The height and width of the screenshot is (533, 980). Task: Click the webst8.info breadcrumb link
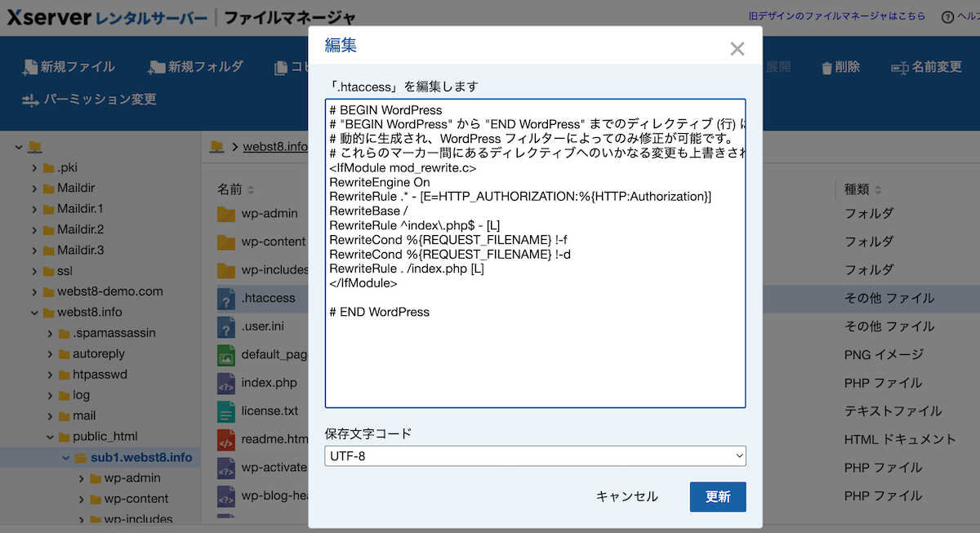[x=274, y=146]
